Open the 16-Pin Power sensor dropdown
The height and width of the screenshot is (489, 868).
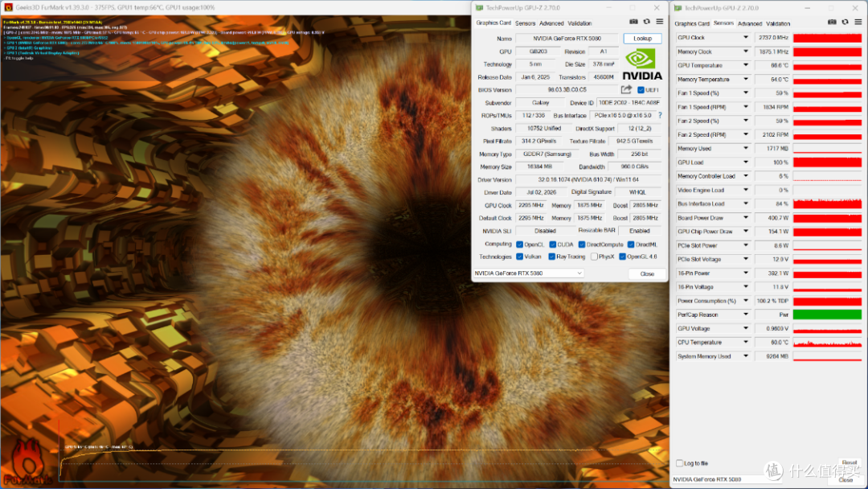pyautogui.click(x=746, y=273)
